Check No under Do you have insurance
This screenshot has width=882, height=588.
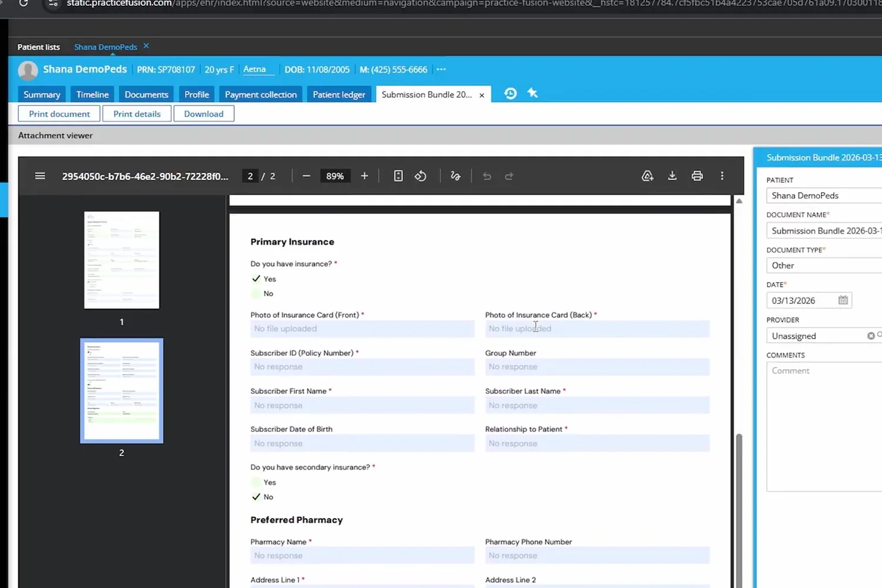[x=256, y=293]
